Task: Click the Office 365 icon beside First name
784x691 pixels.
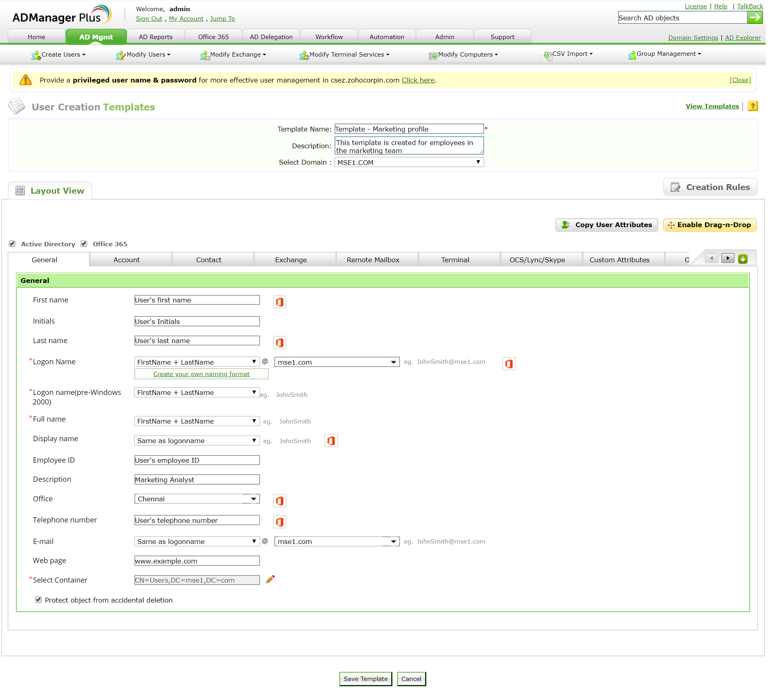Action: coord(280,302)
